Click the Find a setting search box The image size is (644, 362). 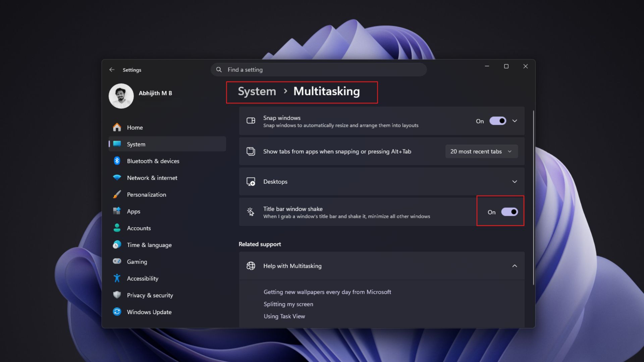click(x=319, y=70)
